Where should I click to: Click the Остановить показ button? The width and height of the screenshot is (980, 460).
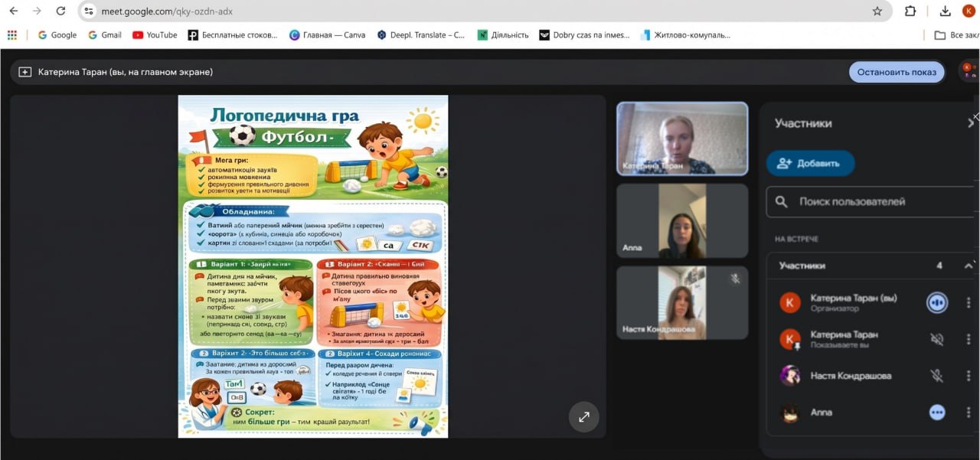pyautogui.click(x=896, y=72)
